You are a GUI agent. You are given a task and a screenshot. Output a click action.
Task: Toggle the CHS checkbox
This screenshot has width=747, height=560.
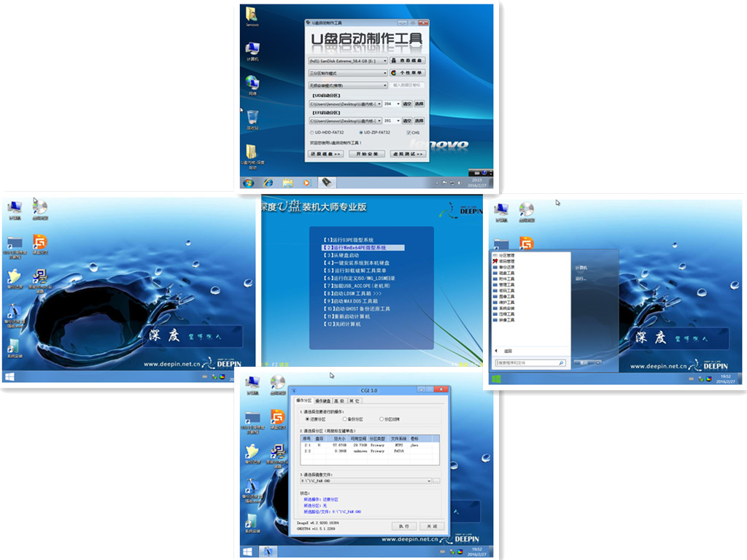click(409, 133)
